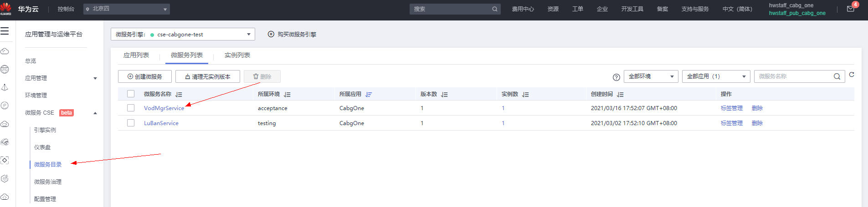Image resolution: width=868 pixels, height=207 pixels.
Task: Select 仪表盘 in the sidebar
Action: [42, 147]
